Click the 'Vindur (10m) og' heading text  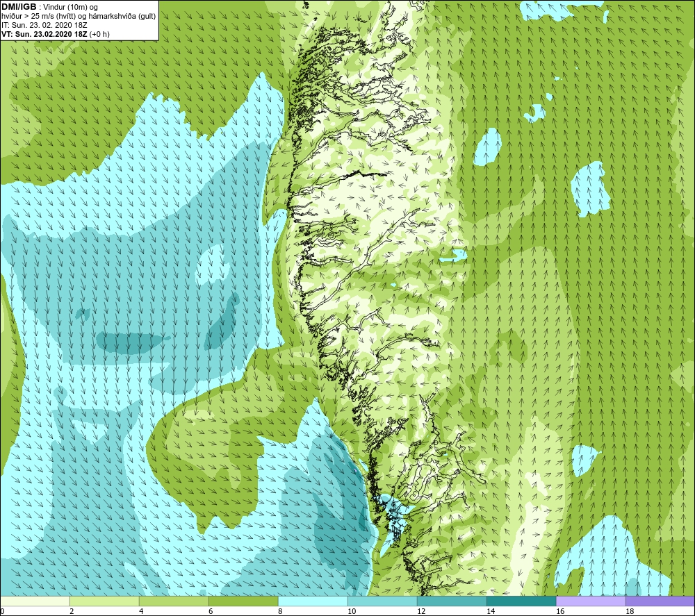click(x=72, y=8)
